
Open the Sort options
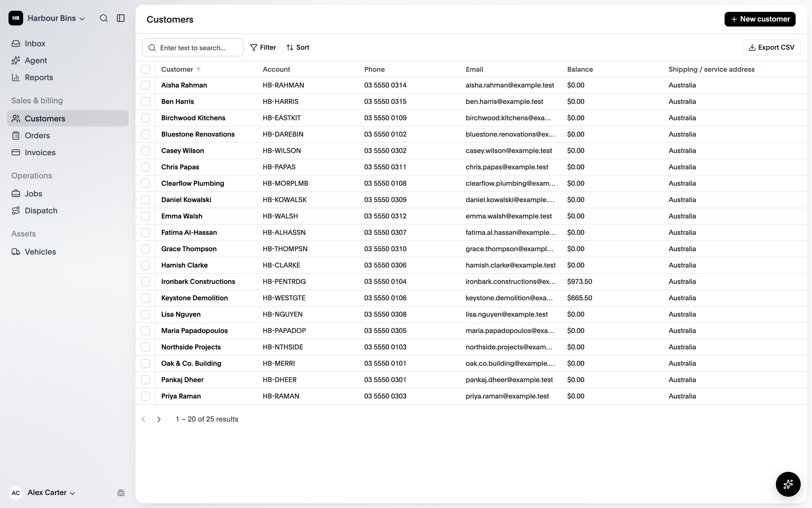click(298, 47)
